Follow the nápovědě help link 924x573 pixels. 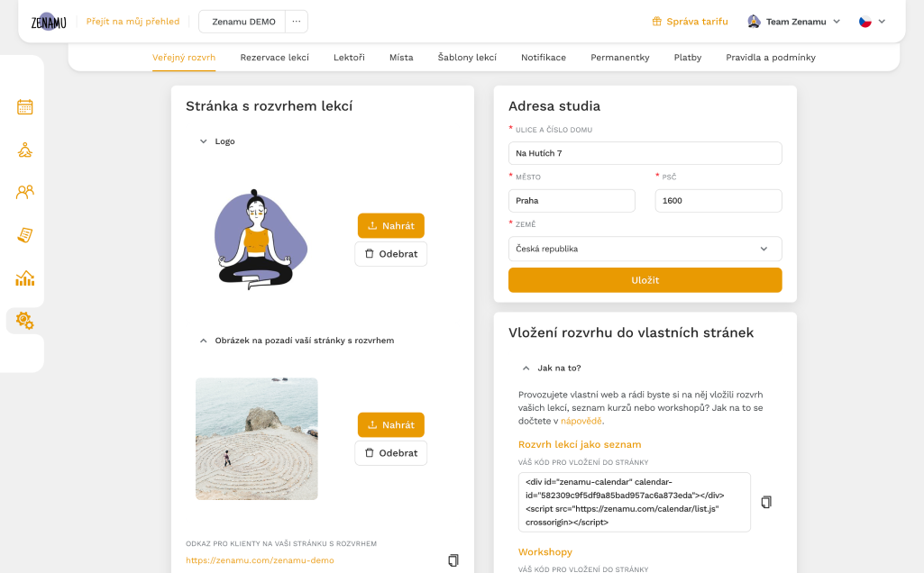pyautogui.click(x=581, y=421)
